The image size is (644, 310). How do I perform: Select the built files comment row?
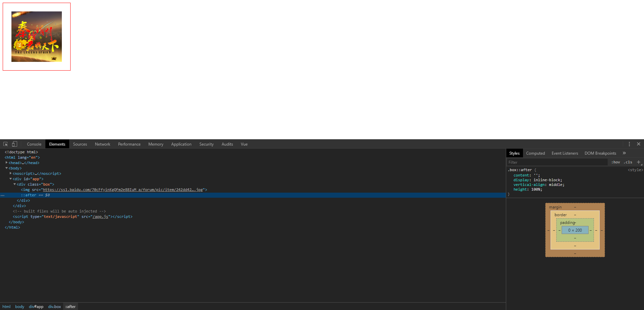(59, 211)
